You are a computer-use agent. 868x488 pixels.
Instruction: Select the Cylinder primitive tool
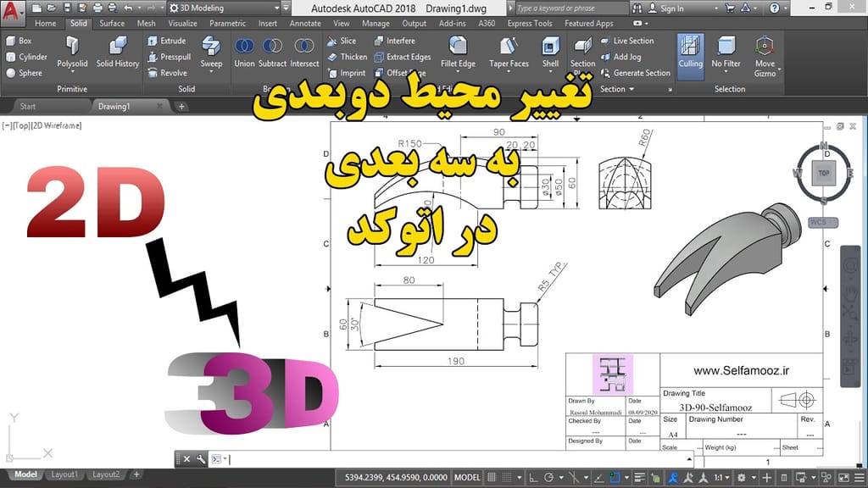26,57
